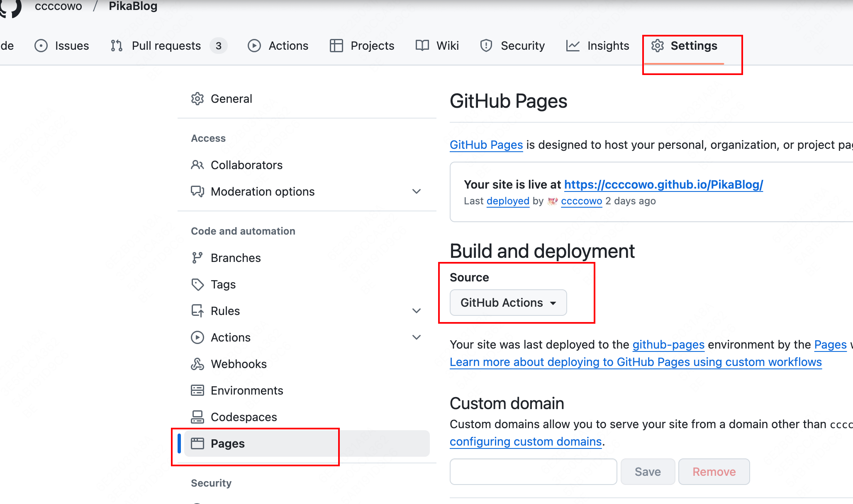
Task: Click the Branches git-branch icon
Action: click(197, 258)
